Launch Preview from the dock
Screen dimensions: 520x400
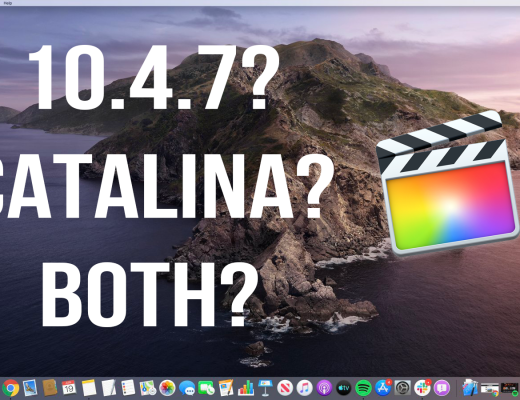30,388
